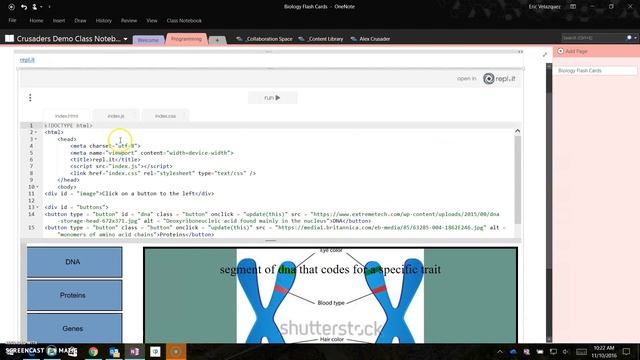Click the Eric Velazquez account name

click(544, 7)
